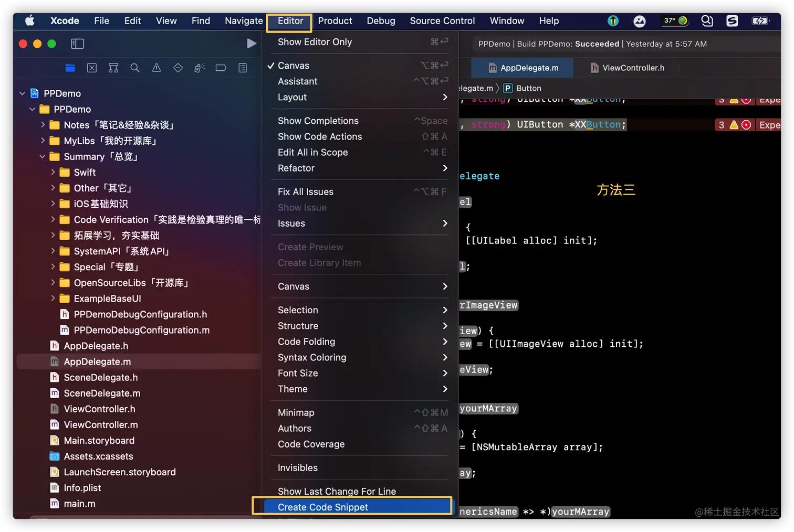794x532 pixels.
Task: Click the P property icon before Button
Action: (x=508, y=88)
